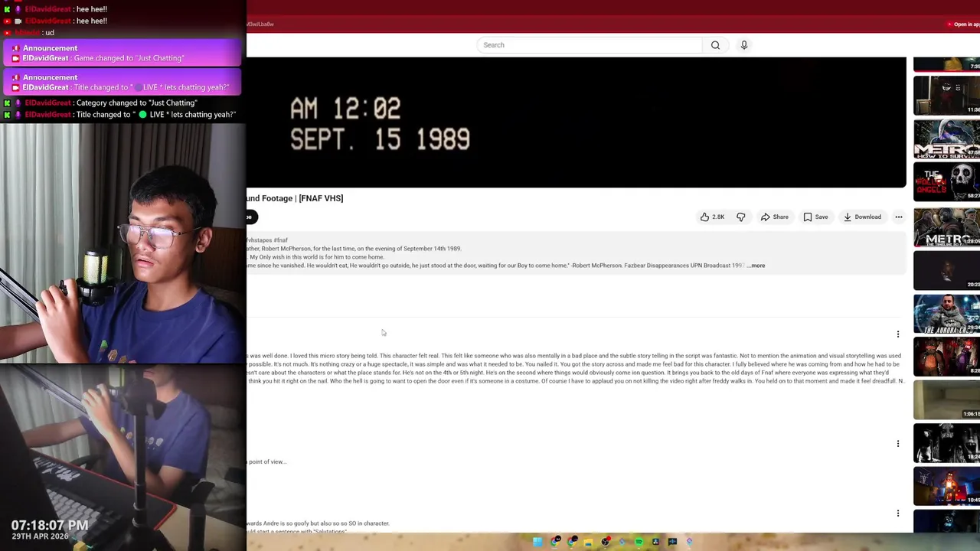Share the FNAF VHS video

click(775, 217)
